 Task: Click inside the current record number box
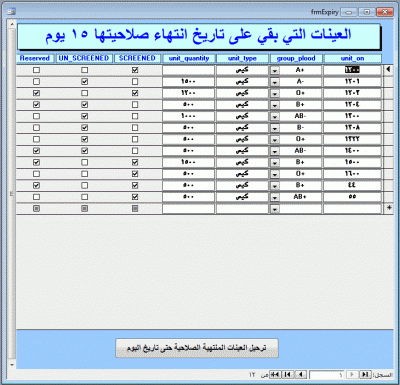tap(327, 375)
